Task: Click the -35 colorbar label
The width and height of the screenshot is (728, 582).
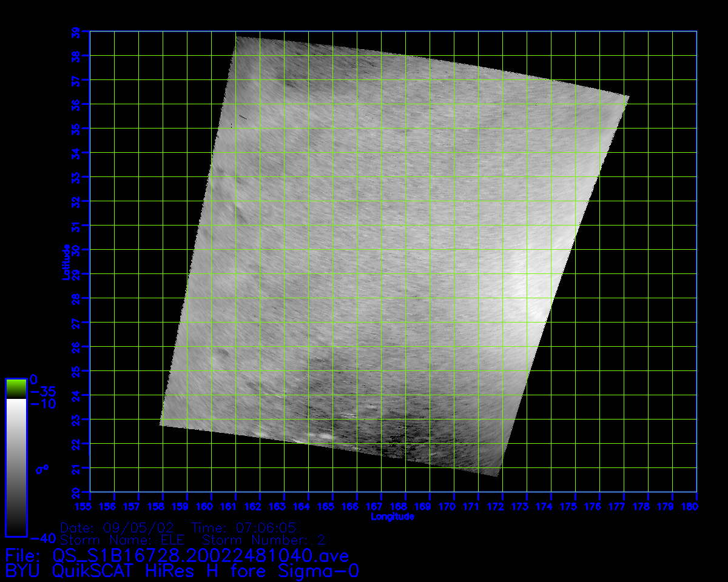Action: 42,392
